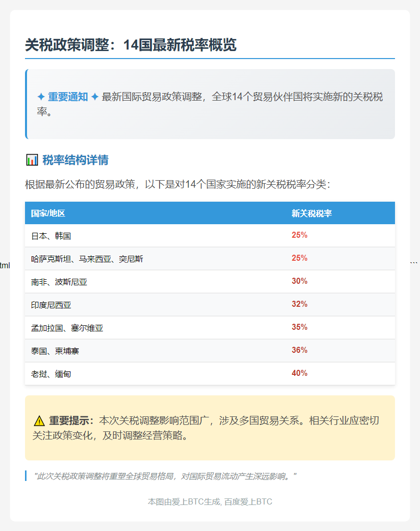
Task: Click the 36% rate value
Action: coord(299,350)
